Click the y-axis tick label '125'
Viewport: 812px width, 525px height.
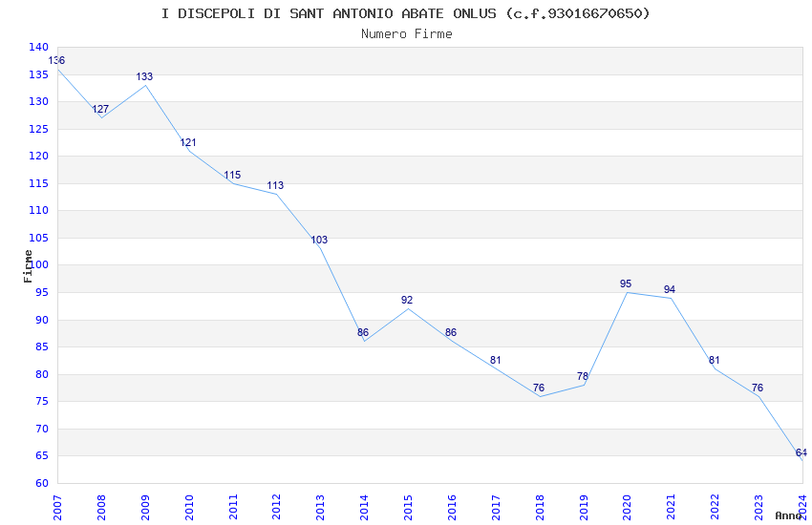pyautogui.click(x=39, y=129)
